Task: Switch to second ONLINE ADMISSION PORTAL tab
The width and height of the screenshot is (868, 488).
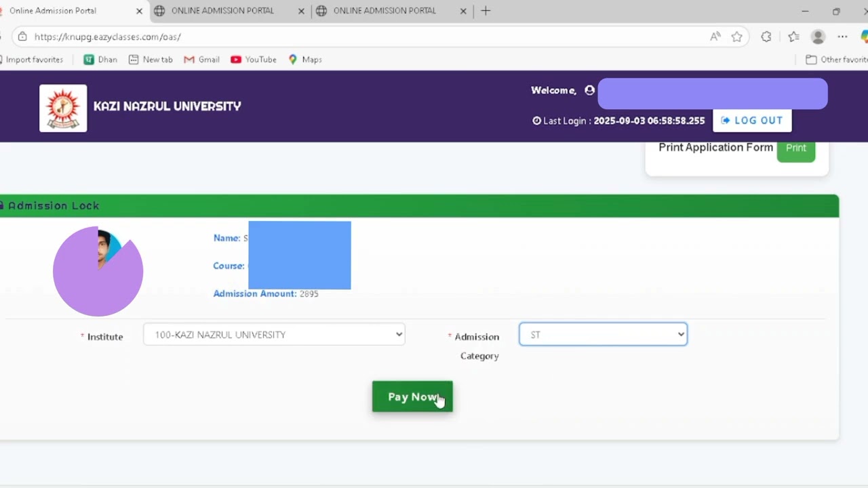Action: pyautogui.click(x=222, y=11)
